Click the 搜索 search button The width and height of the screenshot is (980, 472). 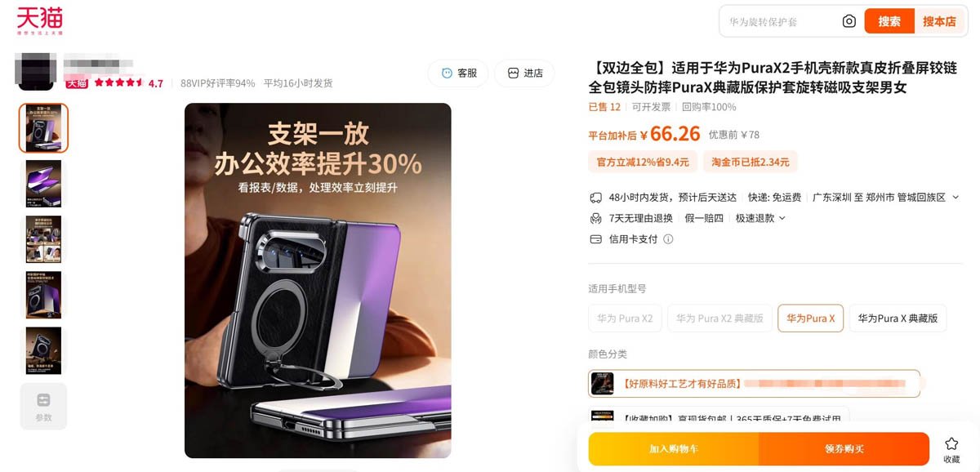[889, 21]
